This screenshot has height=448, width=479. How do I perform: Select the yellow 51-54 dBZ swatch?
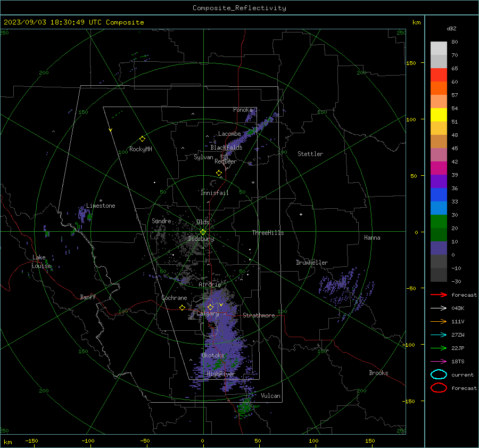tap(439, 115)
